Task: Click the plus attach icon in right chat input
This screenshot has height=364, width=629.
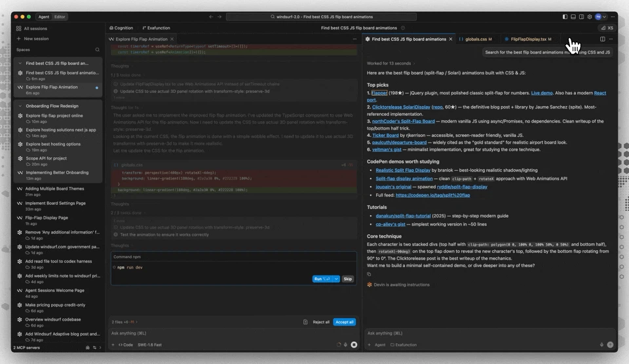Action: 369,345
